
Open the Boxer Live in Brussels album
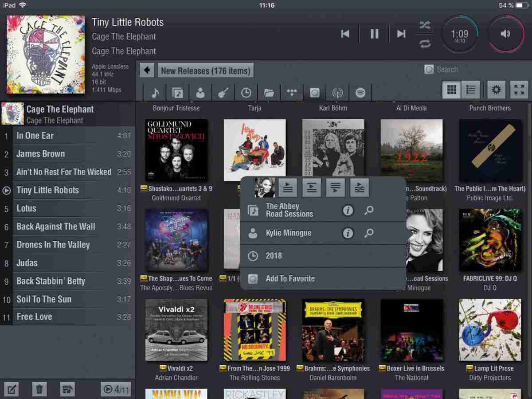point(411,330)
